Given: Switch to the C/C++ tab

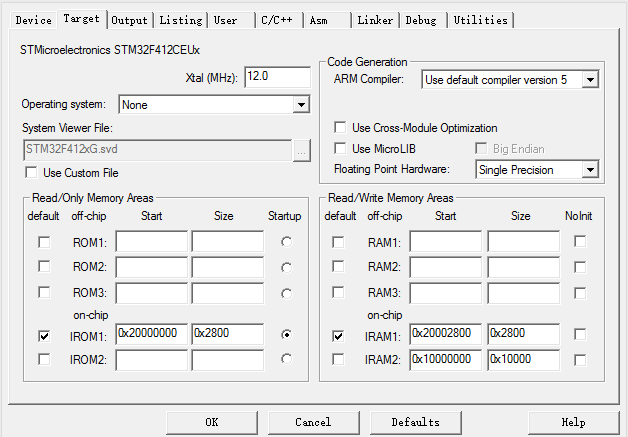Looking at the screenshot, I should click(x=279, y=20).
